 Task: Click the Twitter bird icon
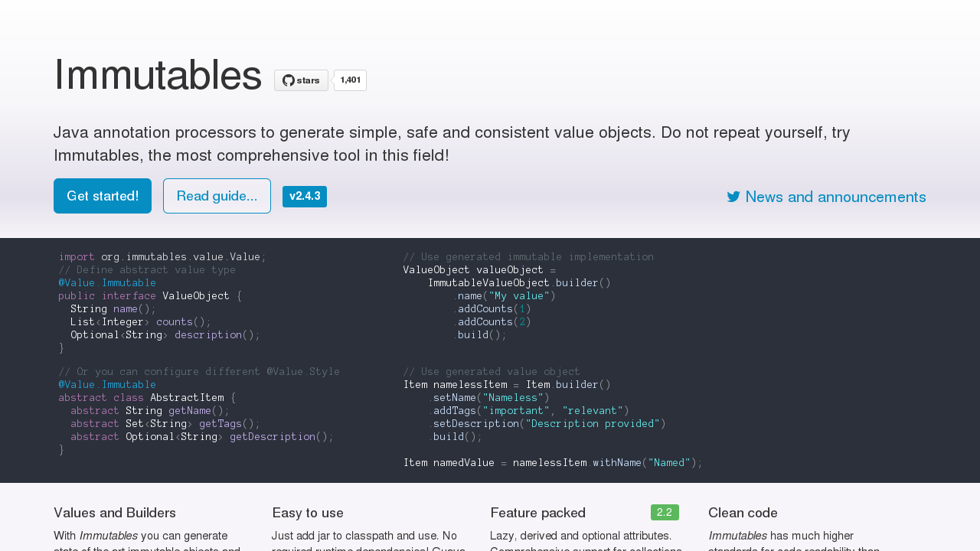point(733,197)
